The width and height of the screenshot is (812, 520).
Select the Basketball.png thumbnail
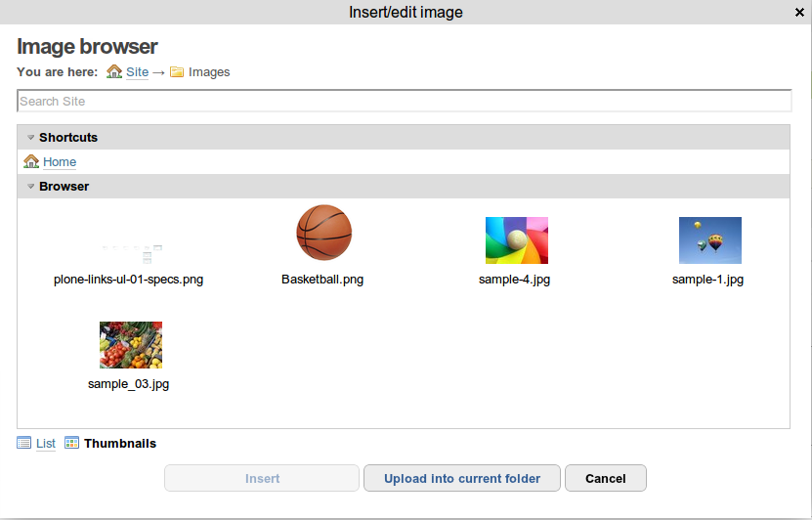pyautogui.click(x=324, y=233)
